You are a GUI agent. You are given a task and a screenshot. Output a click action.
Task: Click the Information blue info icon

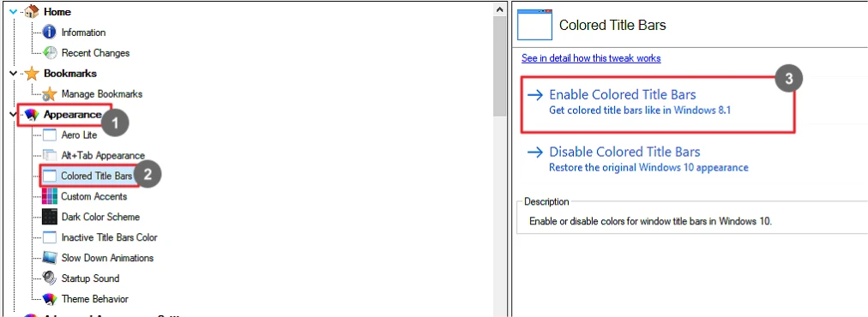point(50,33)
